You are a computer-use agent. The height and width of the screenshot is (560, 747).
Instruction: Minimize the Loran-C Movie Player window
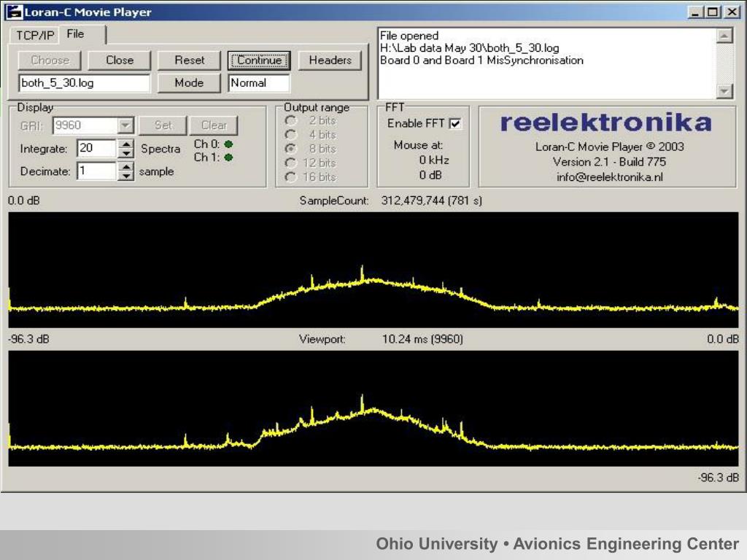point(696,12)
